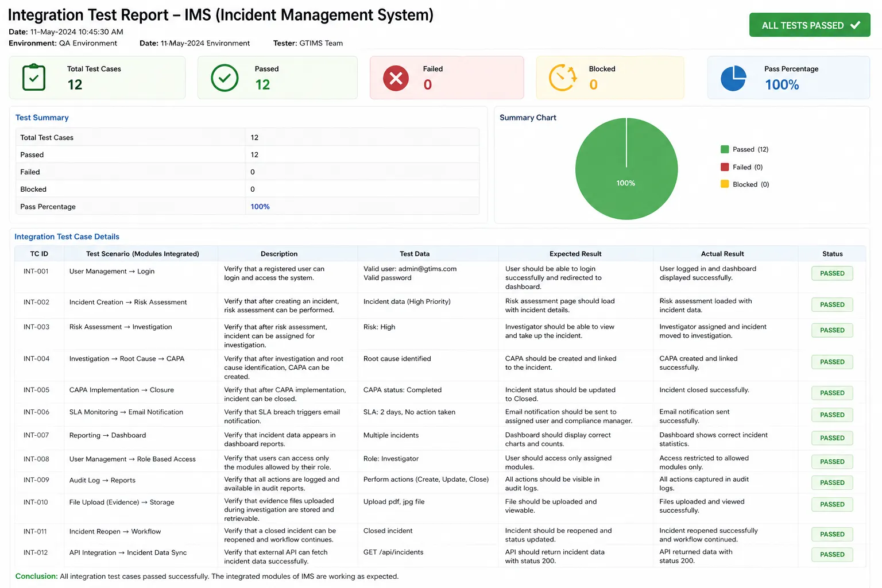This screenshot has width=882, height=588.
Task: Click the green Passed checkmark circle icon
Action: pos(225,78)
